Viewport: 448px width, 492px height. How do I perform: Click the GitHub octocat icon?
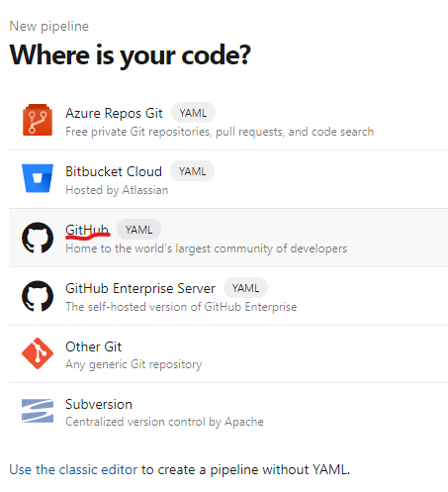38,238
